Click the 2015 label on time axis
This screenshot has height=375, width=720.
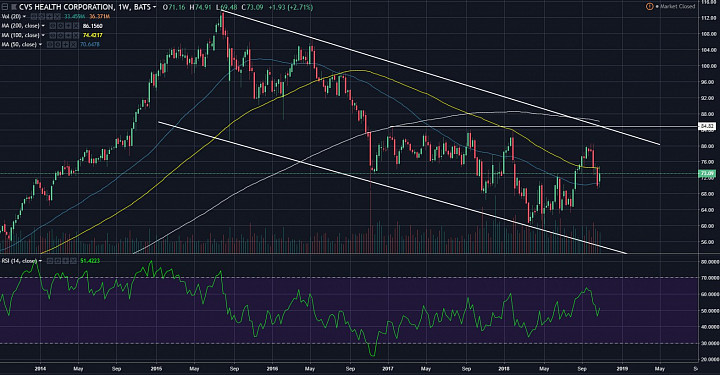point(157,369)
